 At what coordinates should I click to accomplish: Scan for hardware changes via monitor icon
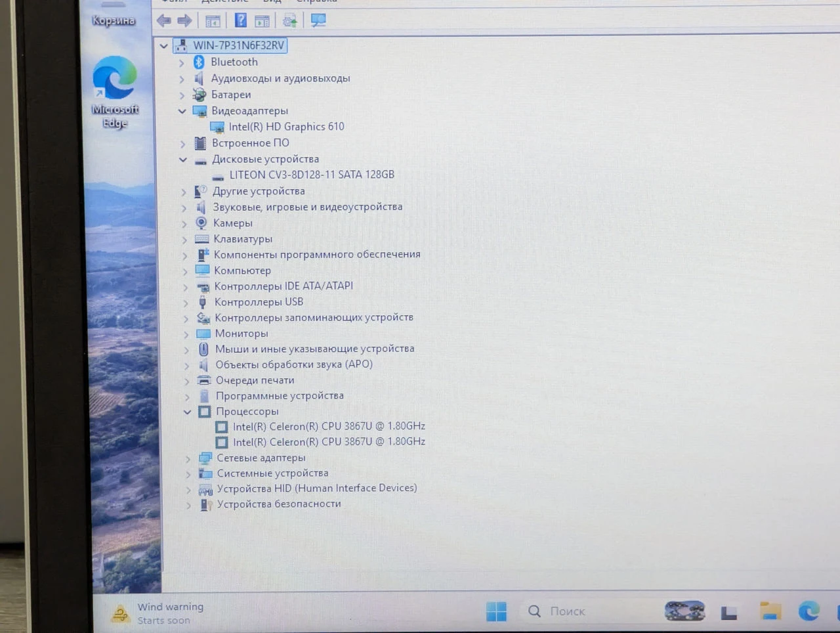318,20
